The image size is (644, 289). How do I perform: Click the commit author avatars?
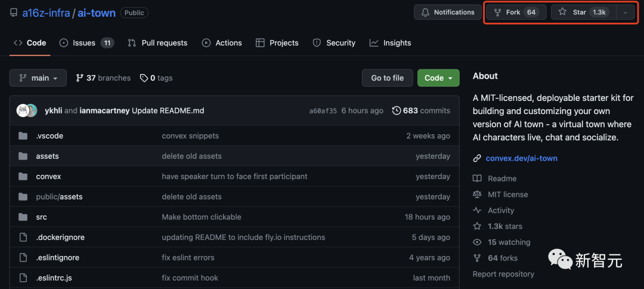click(27, 110)
